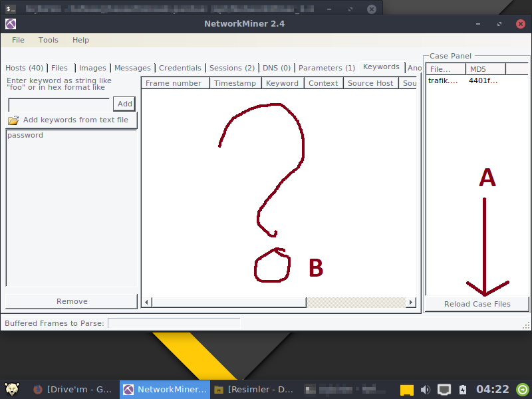Click the NetworkMiner taskbar button
532x399 pixels.
(x=165, y=390)
